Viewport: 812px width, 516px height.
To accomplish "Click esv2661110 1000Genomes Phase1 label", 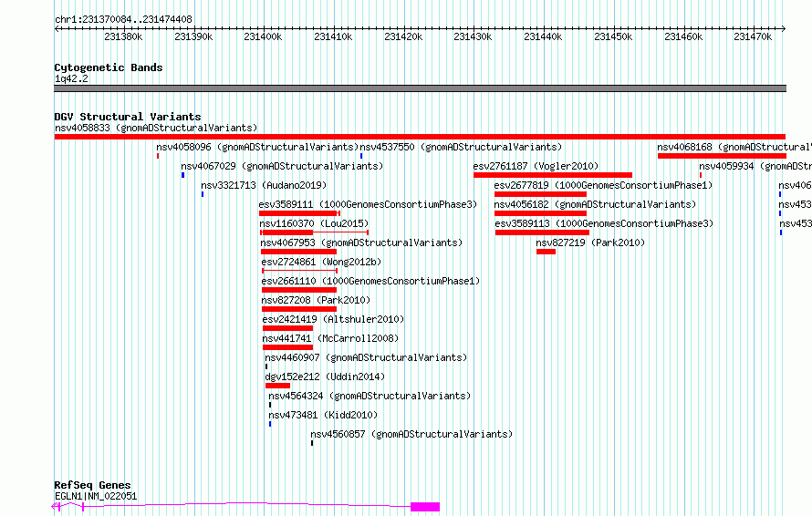I will [x=370, y=281].
